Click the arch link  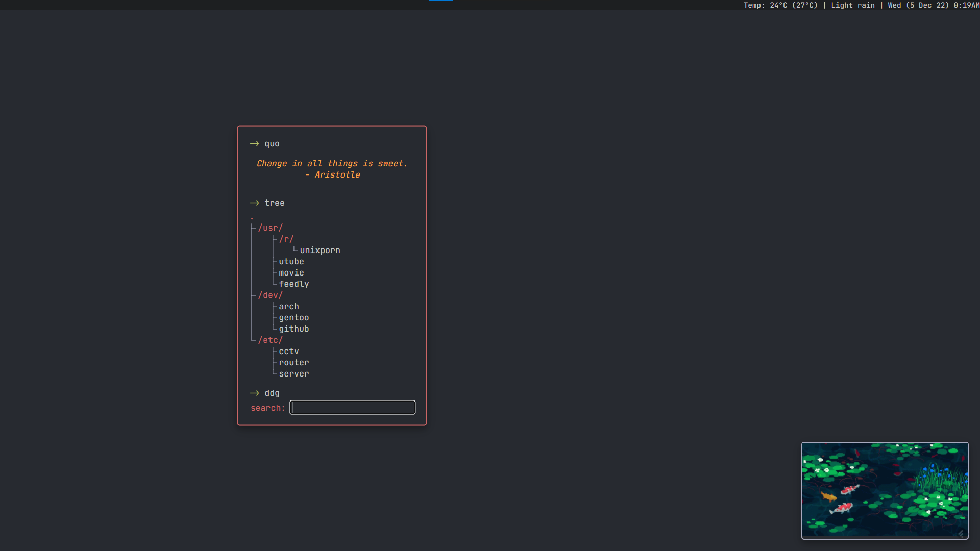point(288,306)
